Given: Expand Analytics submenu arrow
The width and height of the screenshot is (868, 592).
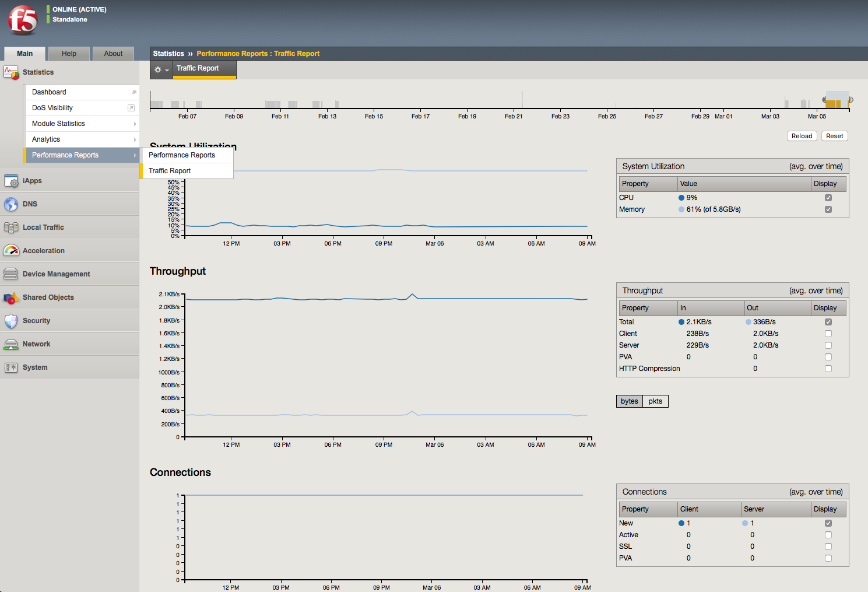Looking at the screenshot, I should tap(135, 139).
